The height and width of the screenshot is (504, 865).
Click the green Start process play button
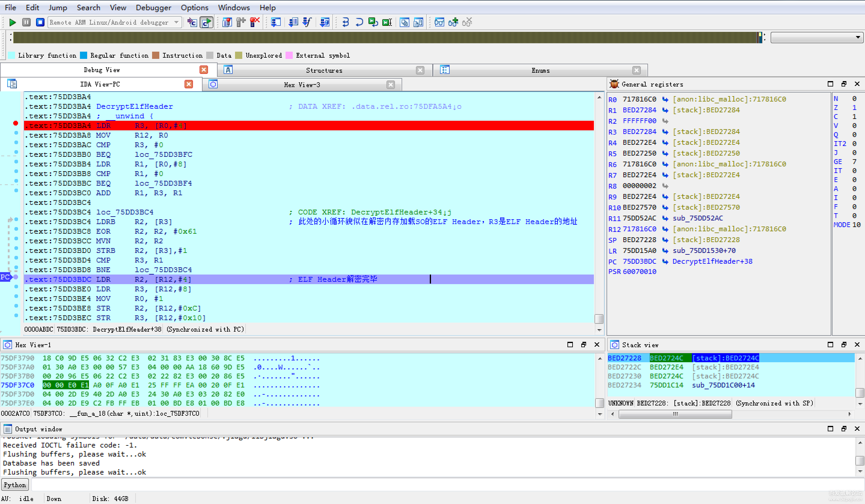(x=13, y=23)
